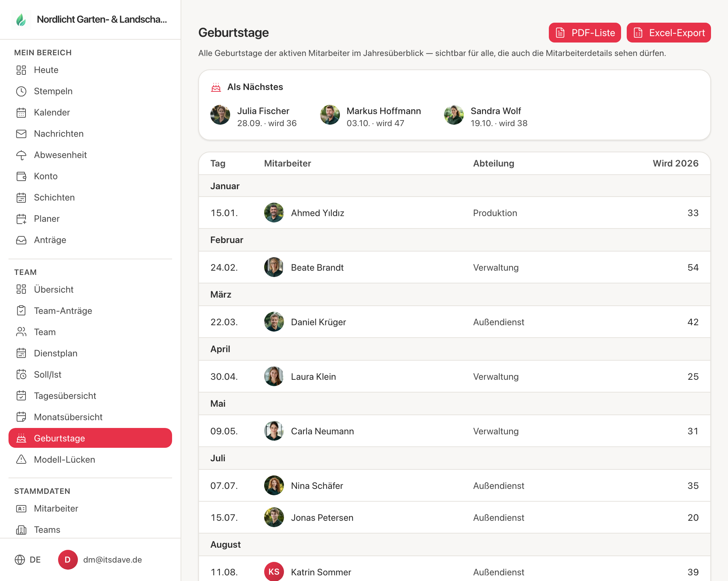Viewport: 728px width, 581px height.
Task: Open Heute dashboard icon in sidebar
Action: click(x=21, y=70)
